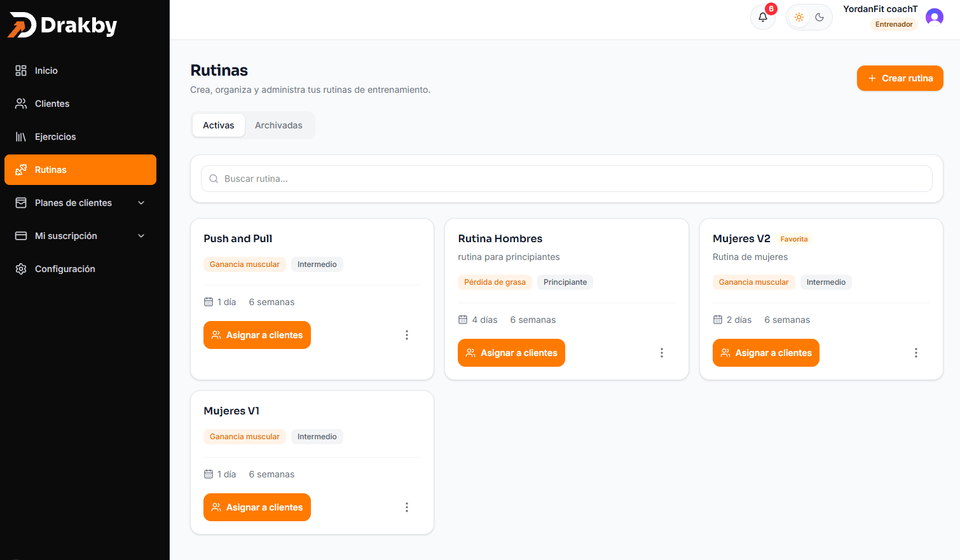This screenshot has width=960, height=560.
Task: Click calendar icon on Mujeres V2 card
Action: [718, 320]
